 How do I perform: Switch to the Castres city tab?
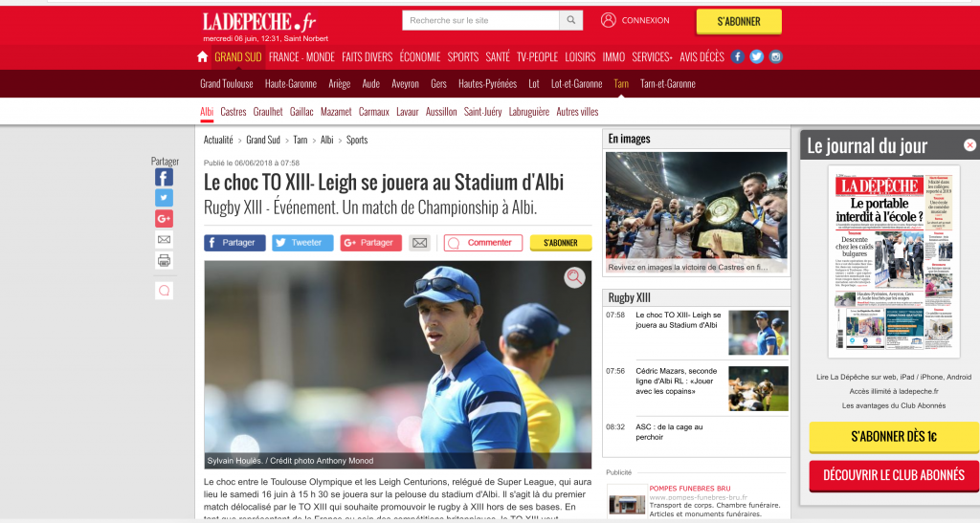[234, 112]
